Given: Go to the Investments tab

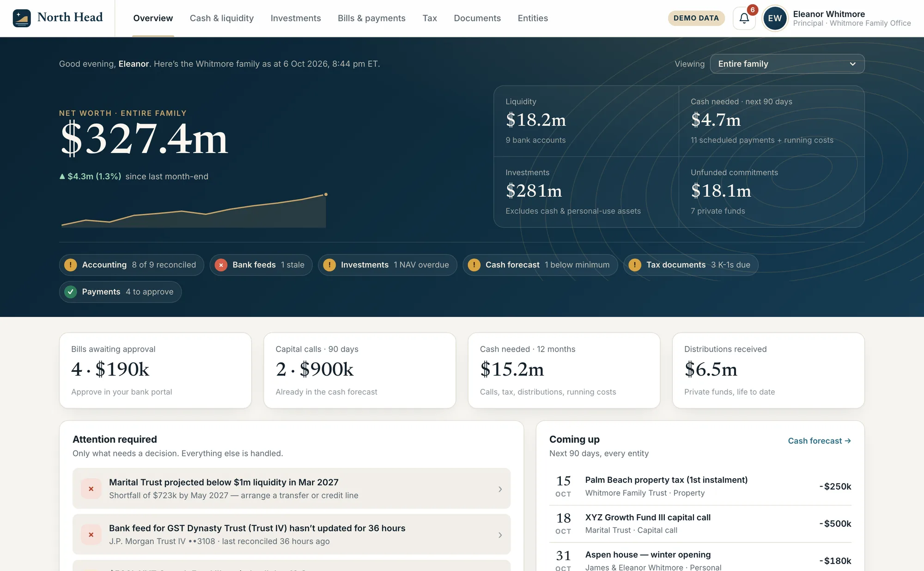Looking at the screenshot, I should click(x=296, y=18).
